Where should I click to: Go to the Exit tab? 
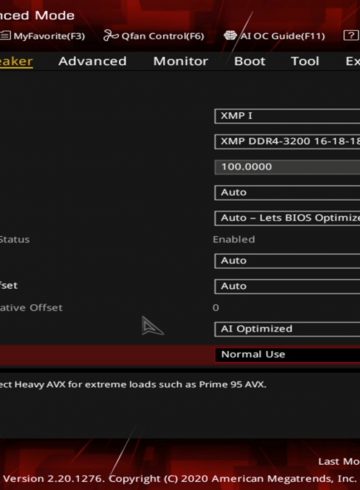point(353,61)
